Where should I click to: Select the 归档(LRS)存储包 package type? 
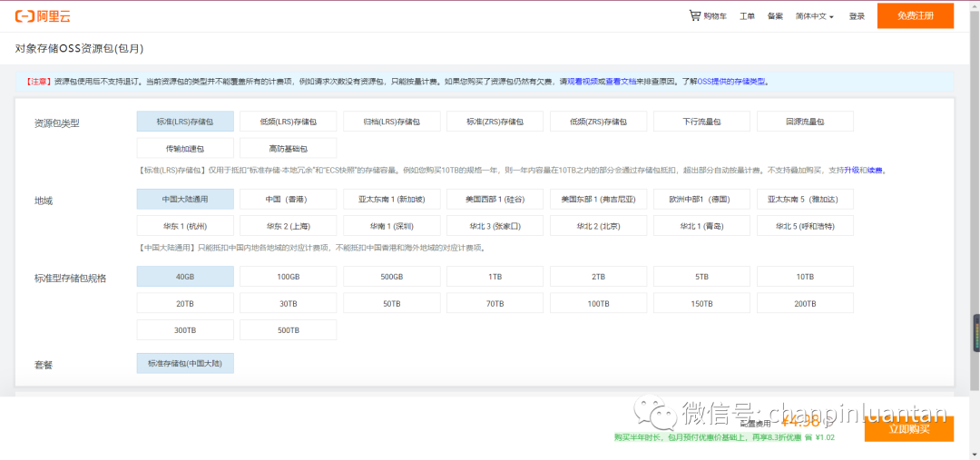(392, 122)
